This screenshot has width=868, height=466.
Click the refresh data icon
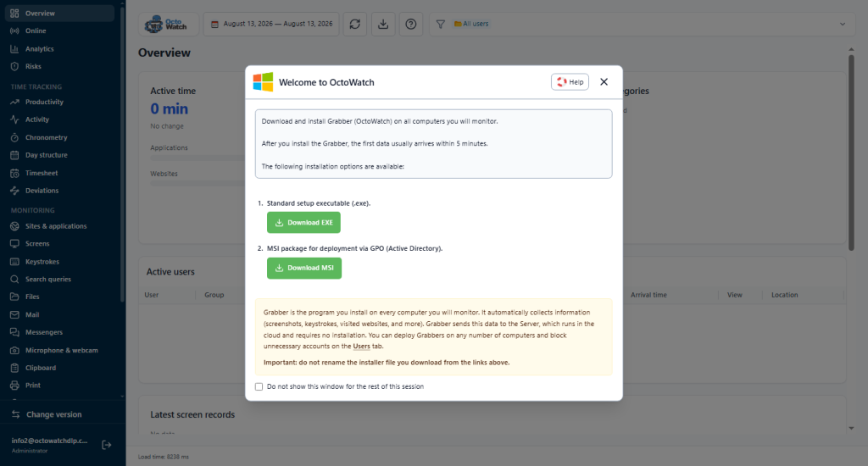pyautogui.click(x=355, y=25)
